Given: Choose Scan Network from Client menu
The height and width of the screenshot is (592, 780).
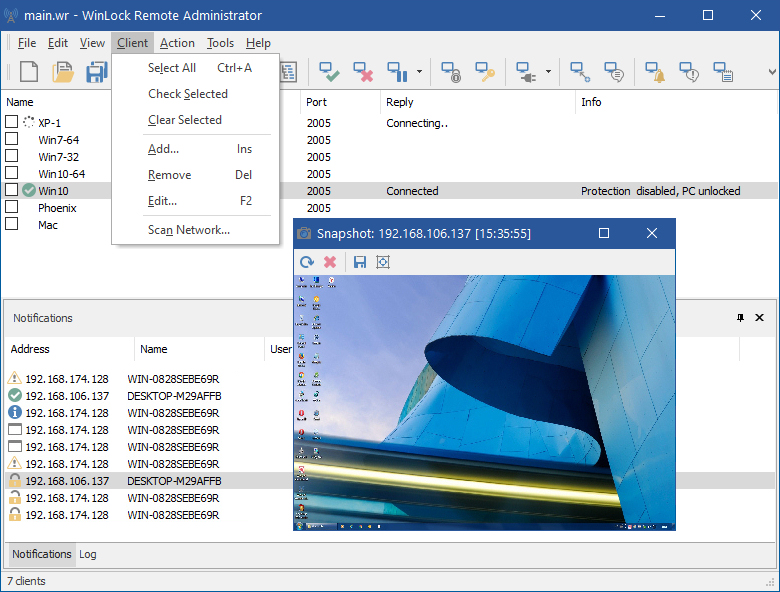Looking at the screenshot, I should point(189,230).
